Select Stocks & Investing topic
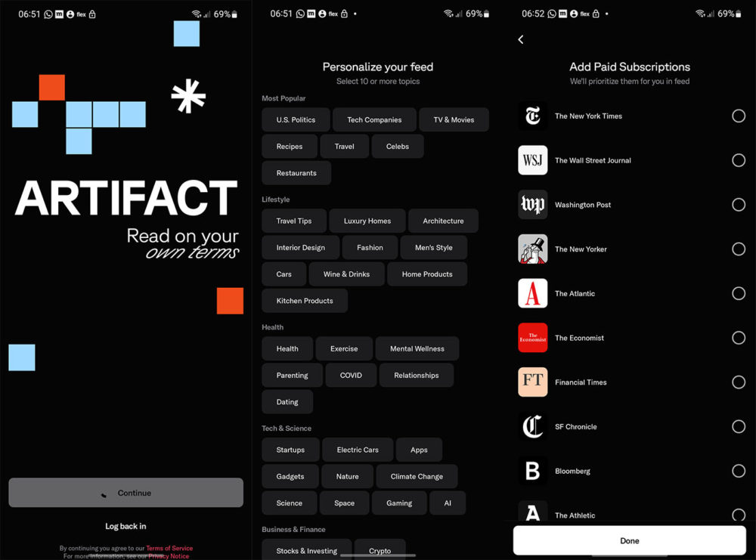This screenshot has height=560, width=756. (307, 550)
